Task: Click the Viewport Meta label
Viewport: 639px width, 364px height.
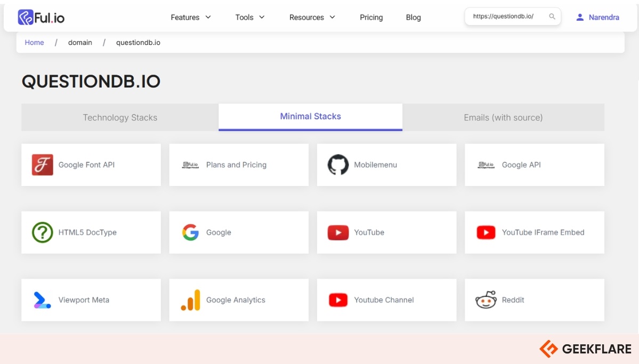Action: tap(84, 300)
